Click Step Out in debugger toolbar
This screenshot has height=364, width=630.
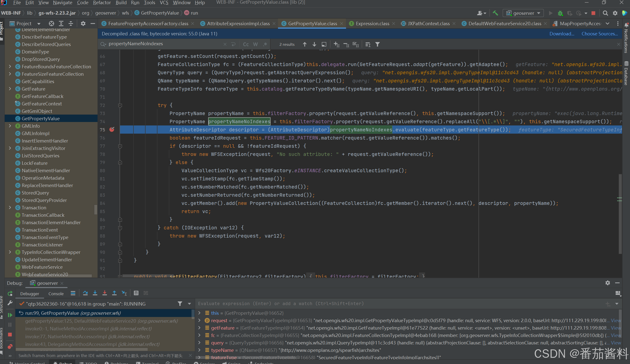click(x=114, y=293)
